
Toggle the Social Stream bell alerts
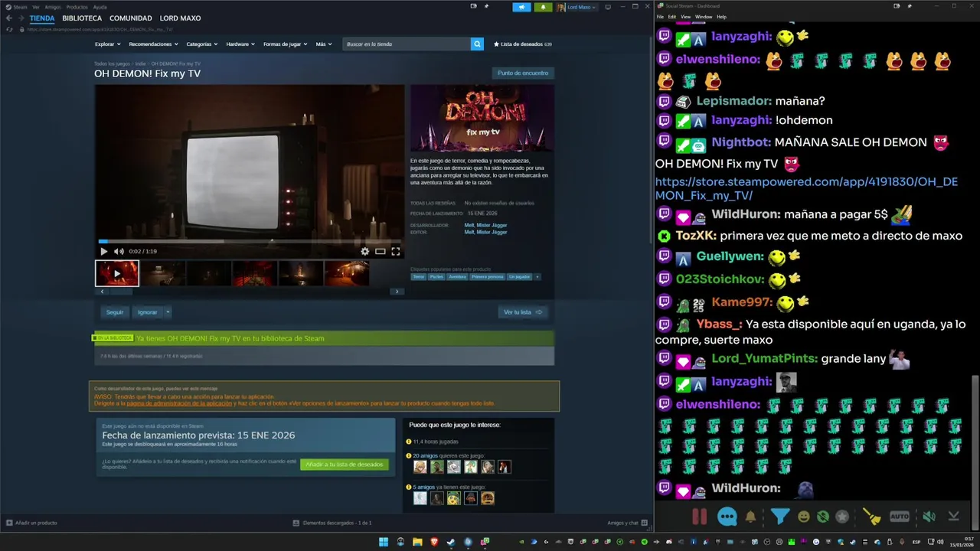751,517
